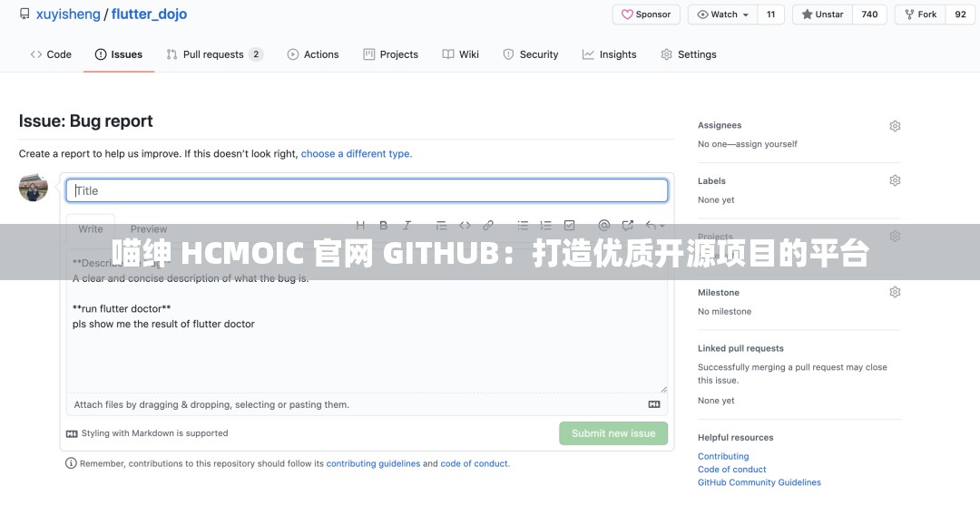Screen dimensions: 980x505
Task: Click the Bulleted list icon
Action: (x=523, y=226)
